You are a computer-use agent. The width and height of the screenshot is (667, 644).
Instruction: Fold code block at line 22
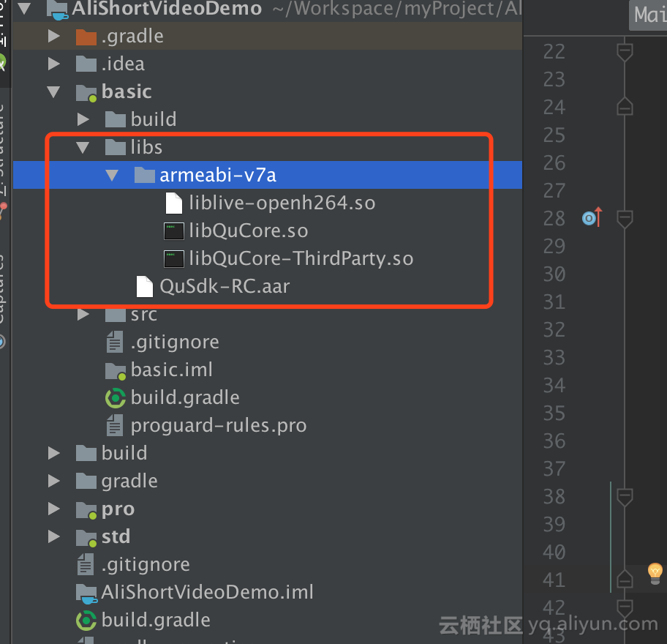pos(625,52)
